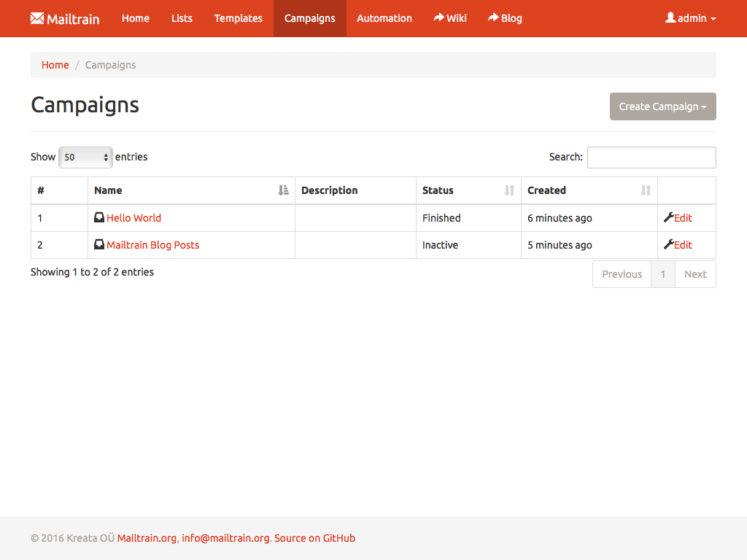Click the Next pagination button

[x=694, y=274]
